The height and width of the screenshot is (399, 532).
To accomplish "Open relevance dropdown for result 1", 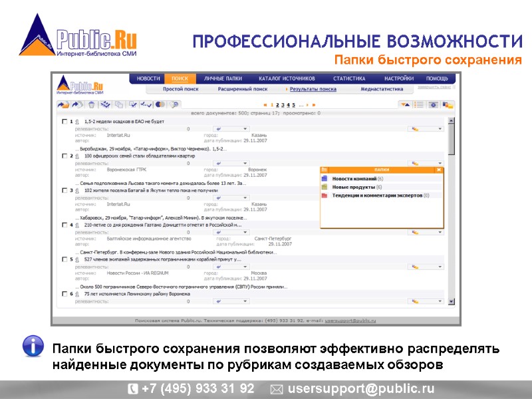I will click(x=231, y=129).
